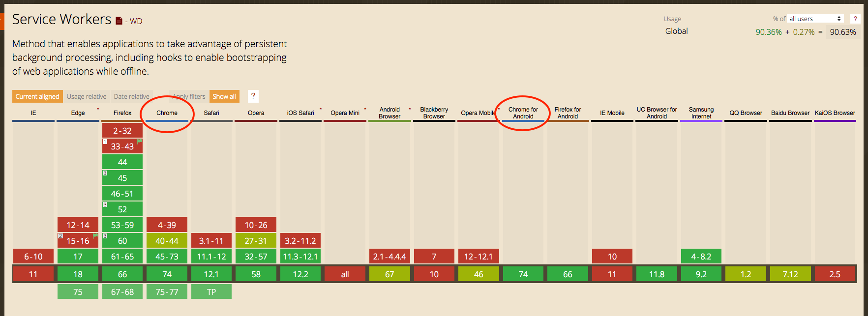Image resolution: width=868 pixels, height=316 pixels.
Task: Select the Chrome 40-44 cell
Action: [x=167, y=240]
